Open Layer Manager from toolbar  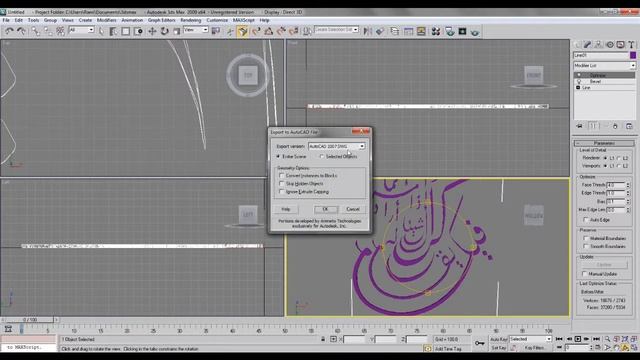(x=395, y=31)
